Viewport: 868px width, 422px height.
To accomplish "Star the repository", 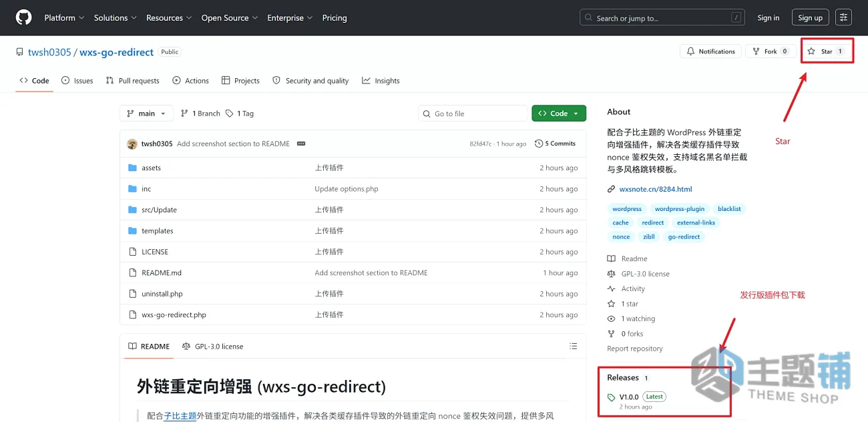I will [x=825, y=51].
